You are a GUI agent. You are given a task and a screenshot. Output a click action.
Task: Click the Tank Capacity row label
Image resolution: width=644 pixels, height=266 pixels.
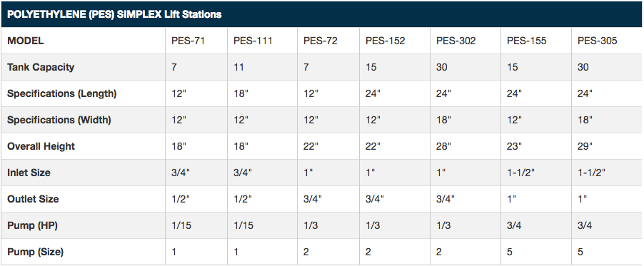click(x=41, y=67)
